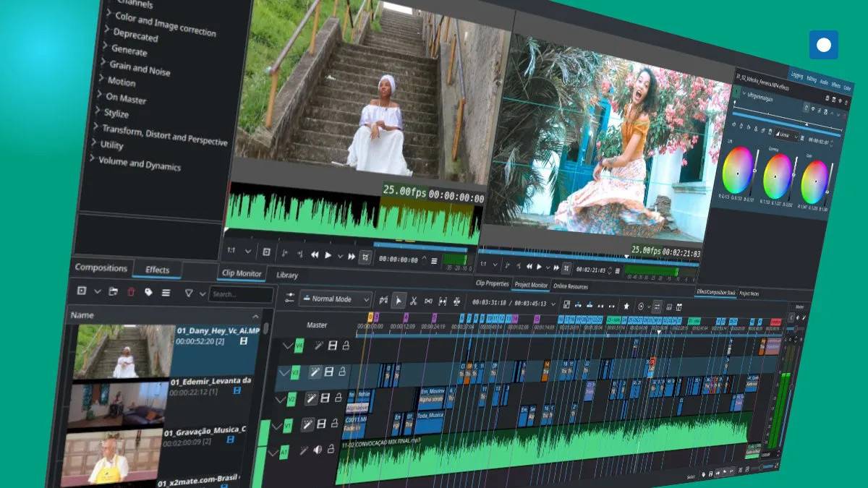This screenshot has width=868, height=488.
Task: Toggle video visibility on track V1
Action: [x=321, y=425]
